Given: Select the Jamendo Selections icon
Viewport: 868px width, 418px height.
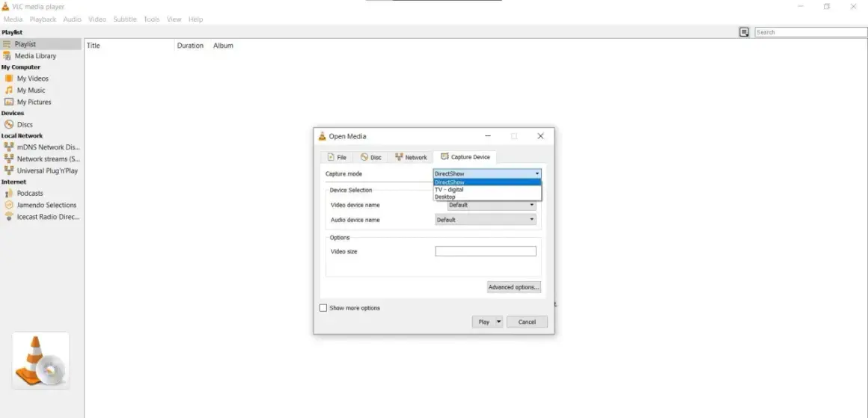Looking at the screenshot, I should (x=9, y=205).
